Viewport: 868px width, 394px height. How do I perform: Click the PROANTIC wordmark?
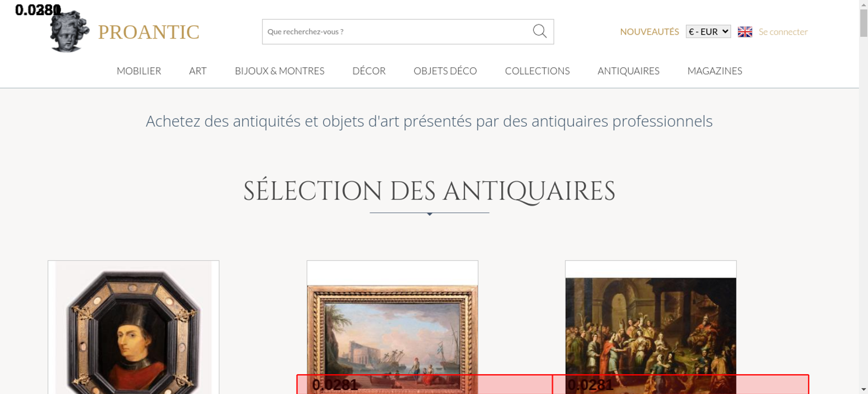click(x=148, y=32)
